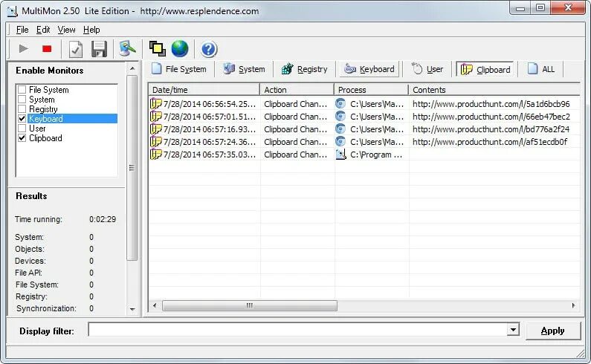Click clipboard icon of 06:57:24 row
Image resolution: width=591 pixels, height=364 pixels.
[x=155, y=142]
